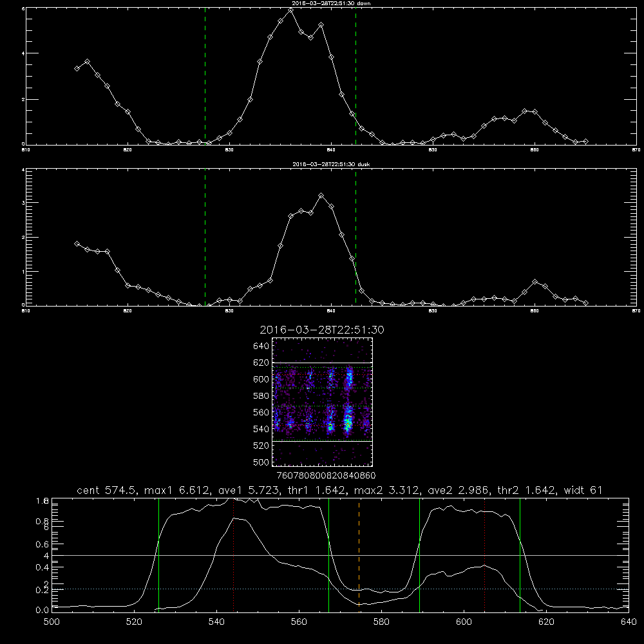The image size is (644, 644).
Task: Click the x-axis label 580 of bottom plot
Action: coord(381,622)
